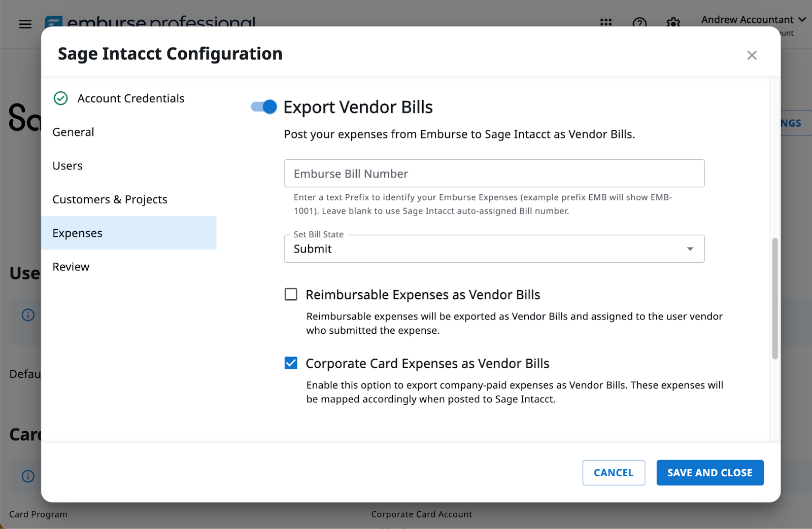
Task: Click the dialog vertical scrollbar
Action: [x=775, y=298]
